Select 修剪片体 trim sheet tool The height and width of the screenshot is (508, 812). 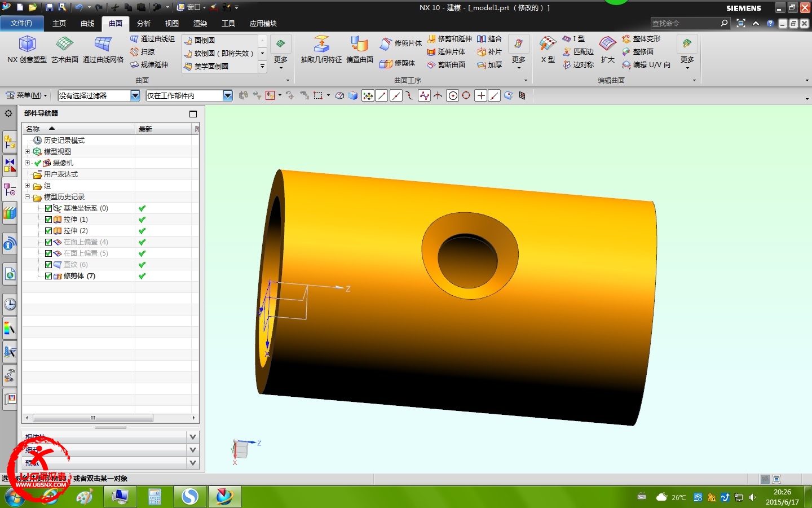[x=400, y=43]
